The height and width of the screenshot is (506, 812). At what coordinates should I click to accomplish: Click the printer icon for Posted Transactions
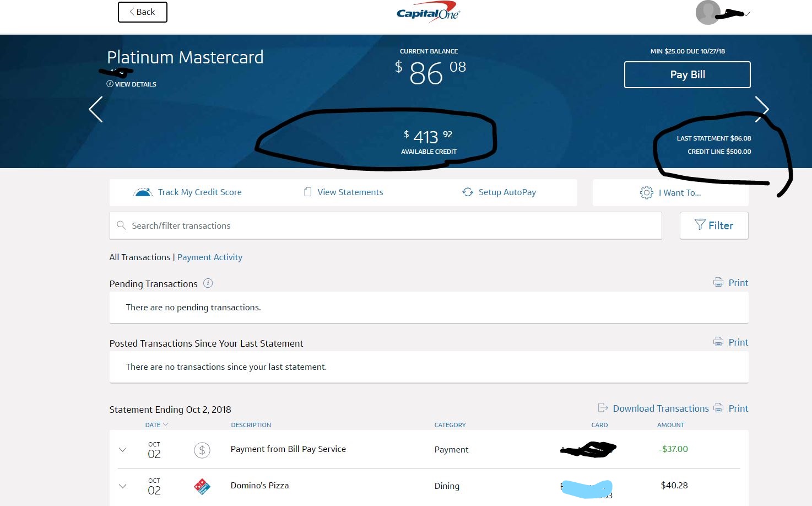click(718, 342)
